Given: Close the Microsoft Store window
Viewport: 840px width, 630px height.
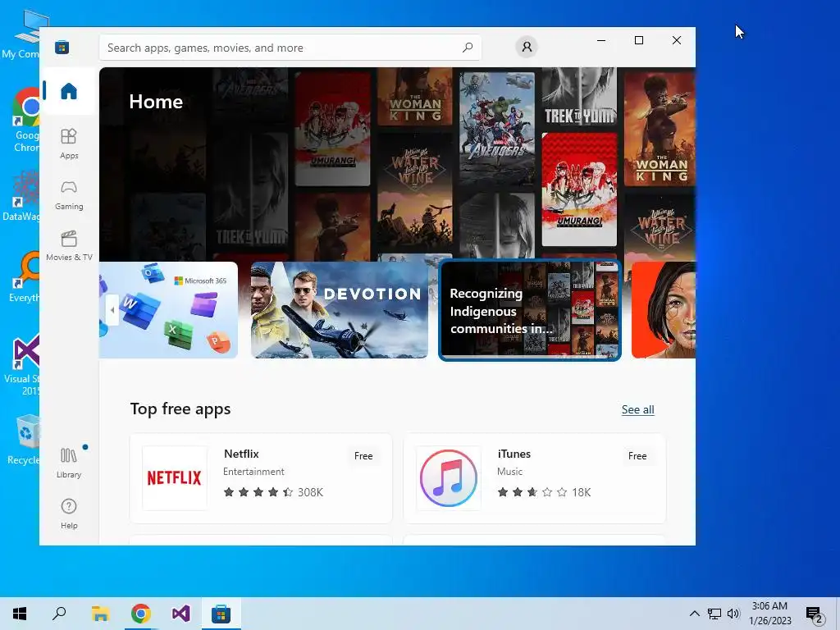Looking at the screenshot, I should coord(677,40).
